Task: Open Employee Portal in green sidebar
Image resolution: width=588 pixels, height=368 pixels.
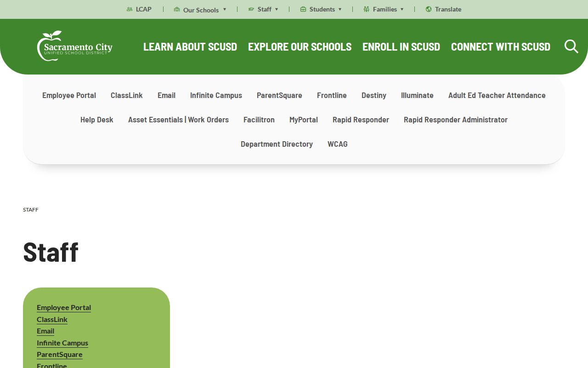Action: point(64,307)
